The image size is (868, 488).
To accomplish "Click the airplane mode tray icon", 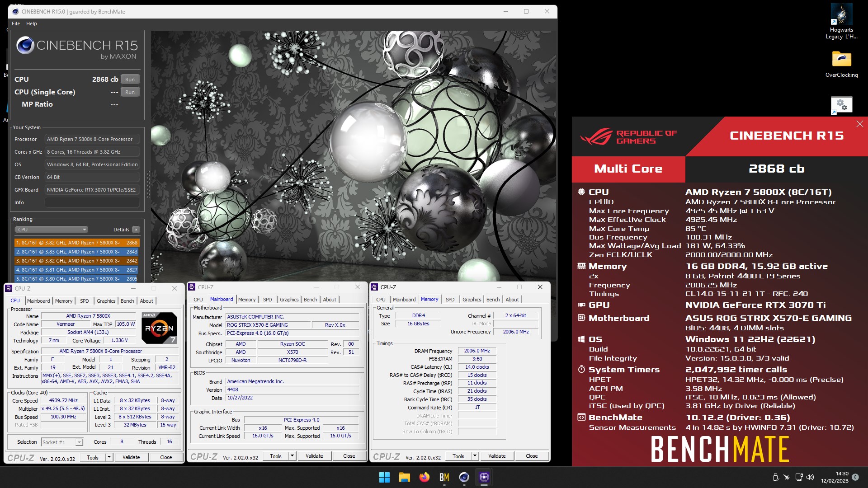I will click(x=787, y=477).
